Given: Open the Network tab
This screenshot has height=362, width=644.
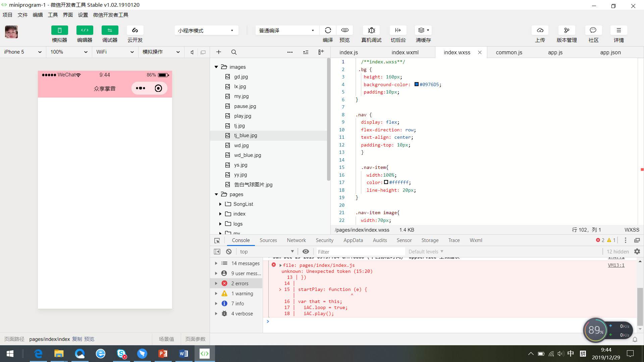Looking at the screenshot, I should point(296,240).
